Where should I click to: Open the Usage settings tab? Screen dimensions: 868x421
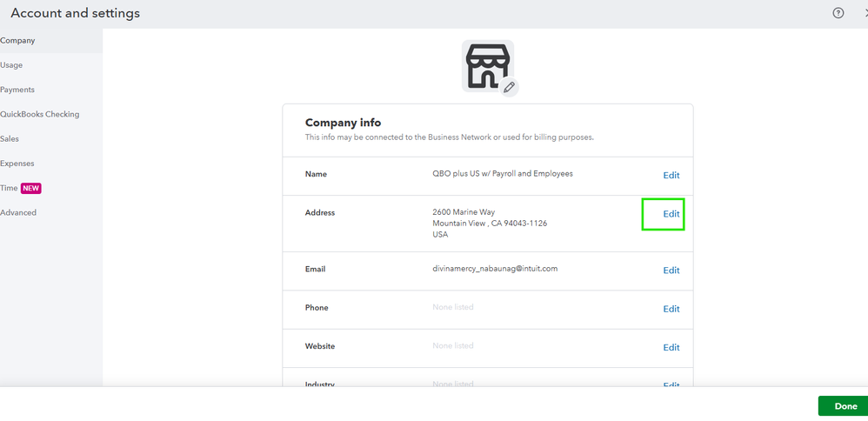pos(12,65)
